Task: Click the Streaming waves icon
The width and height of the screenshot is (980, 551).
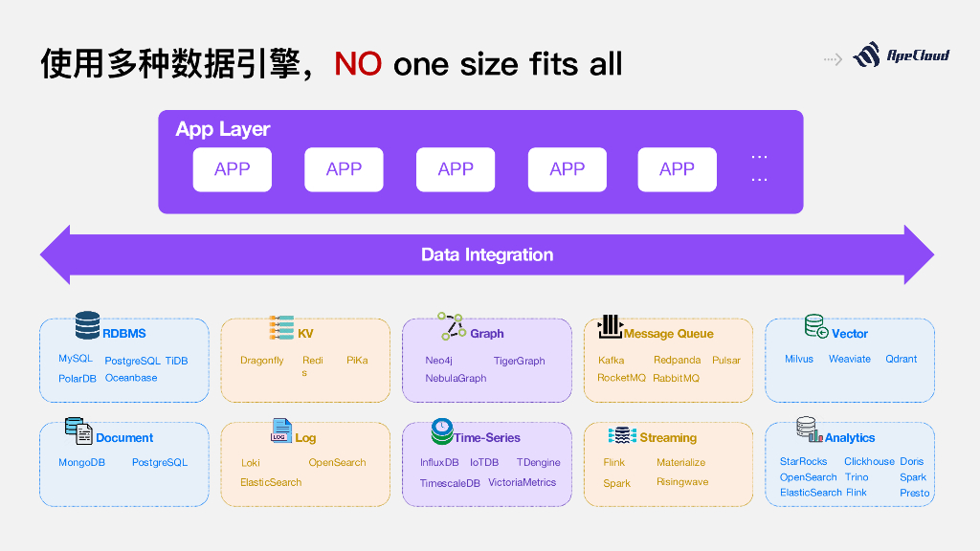Action: 622,435
